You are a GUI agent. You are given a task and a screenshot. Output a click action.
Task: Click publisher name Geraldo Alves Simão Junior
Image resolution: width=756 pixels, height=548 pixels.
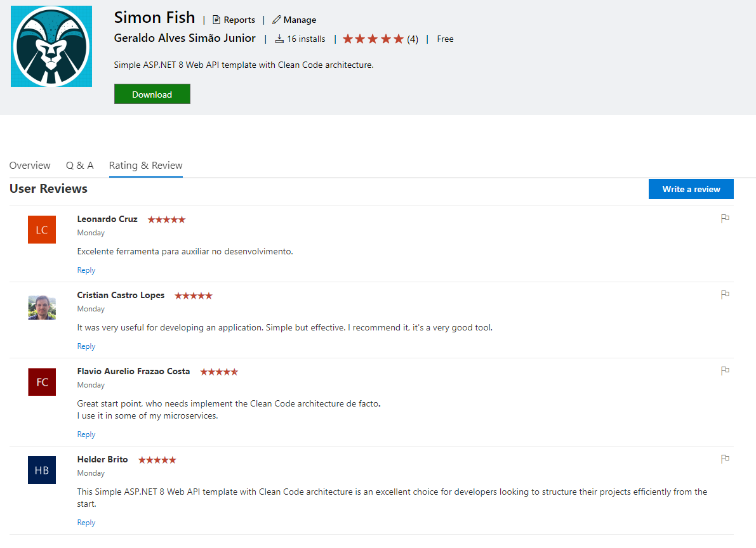point(185,39)
